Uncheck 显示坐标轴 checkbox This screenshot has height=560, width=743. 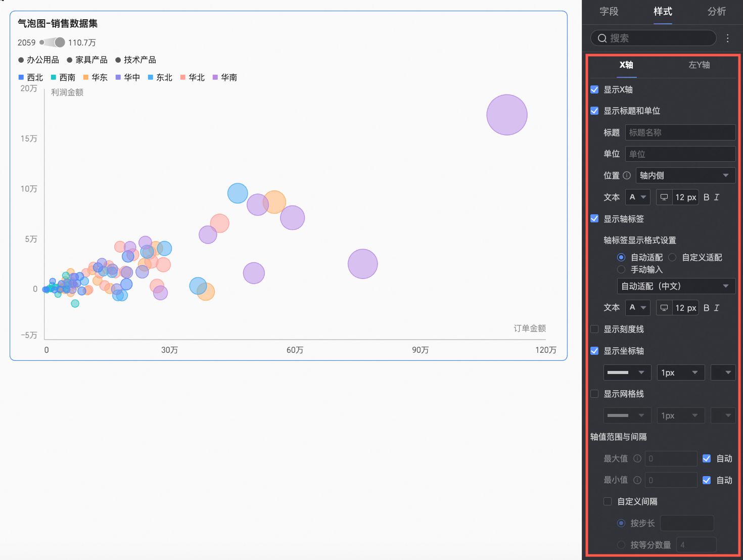594,351
